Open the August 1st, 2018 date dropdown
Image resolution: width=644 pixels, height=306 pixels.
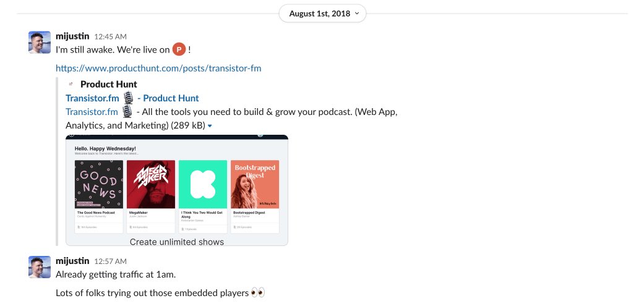pyautogui.click(x=322, y=13)
